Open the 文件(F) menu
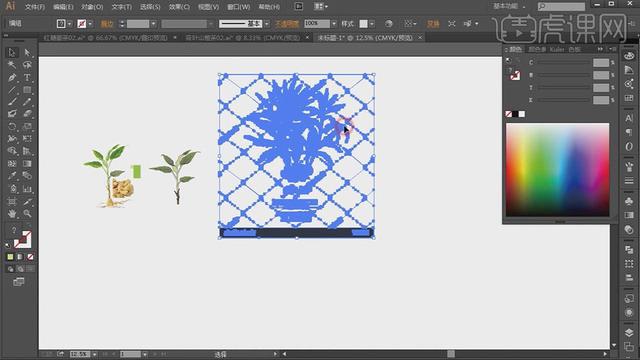640x360 pixels. 35,7
